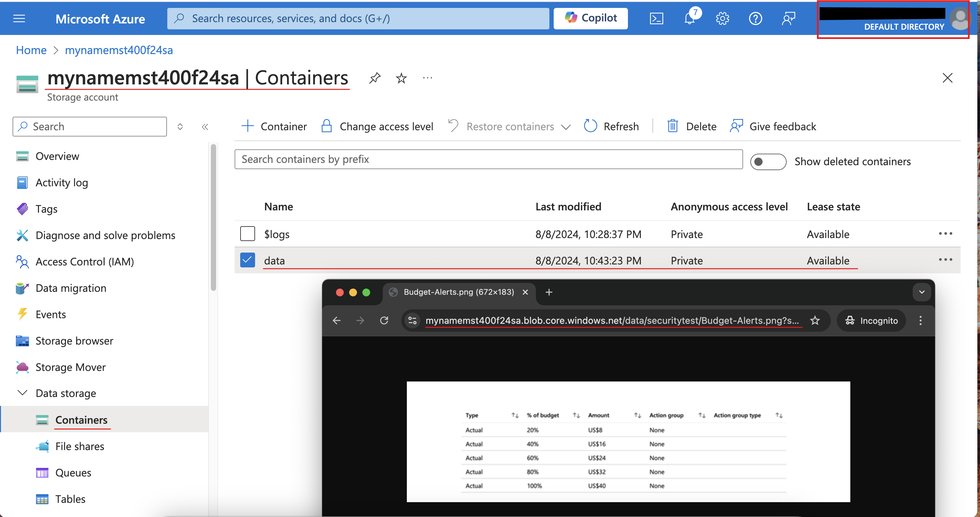Viewport: 980px width, 517px height.
Task: Click the Chrome address bar URL
Action: pos(612,320)
